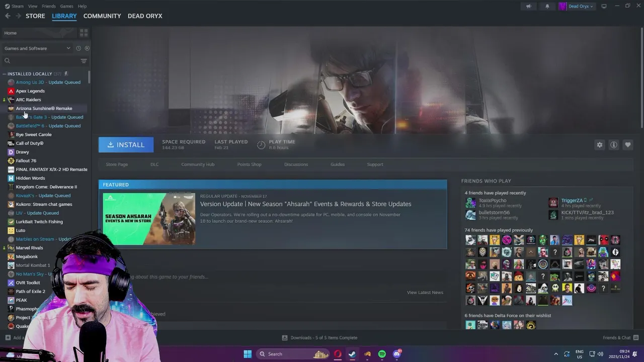This screenshot has width=644, height=362.
Task: Click the taskbar Search box
Action: [293, 354]
